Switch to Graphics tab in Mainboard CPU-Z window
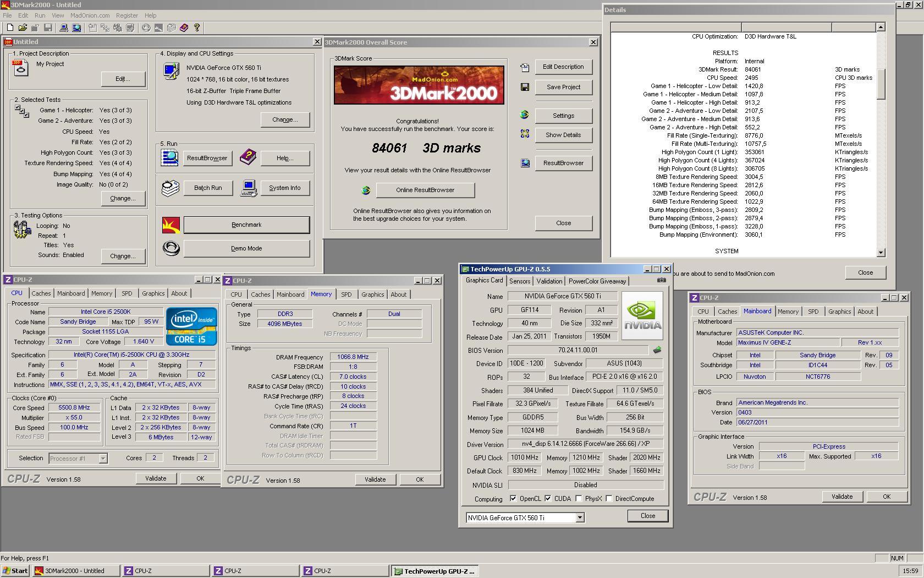The image size is (924, 578). pyautogui.click(x=839, y=312)
